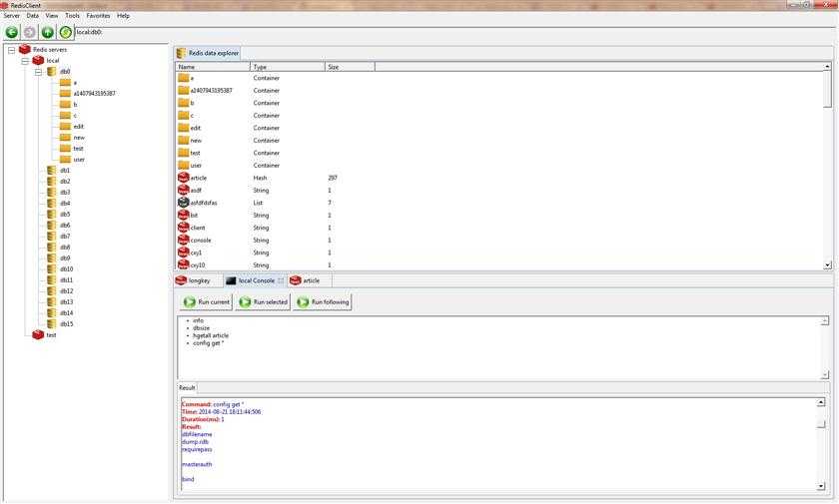Image resolution: width=839 pixels, height=504 pixels.
Task: Place cursor on 'hgetall article' console line
Action: [x=211, y=335]
